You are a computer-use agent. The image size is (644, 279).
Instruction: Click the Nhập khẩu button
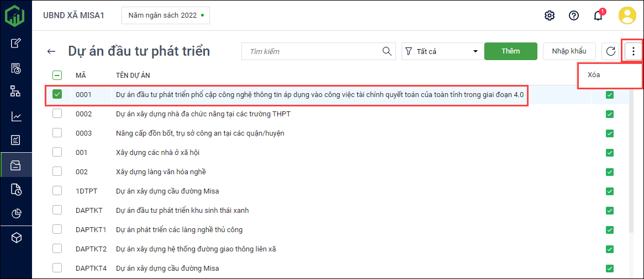click(569, 51)
